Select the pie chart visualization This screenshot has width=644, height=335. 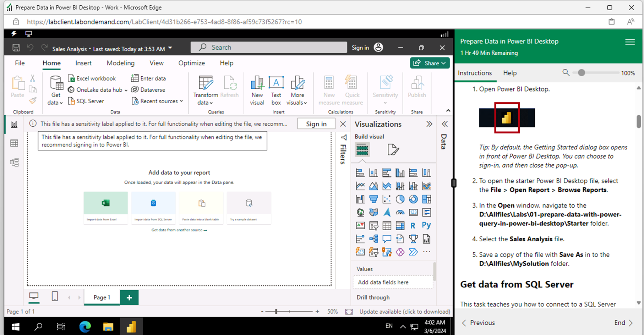400,199
